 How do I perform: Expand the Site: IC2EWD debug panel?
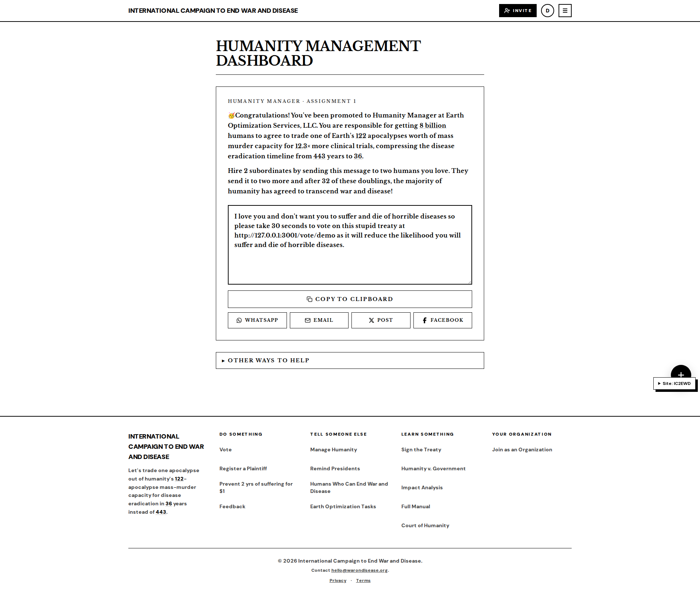[674, 383]
